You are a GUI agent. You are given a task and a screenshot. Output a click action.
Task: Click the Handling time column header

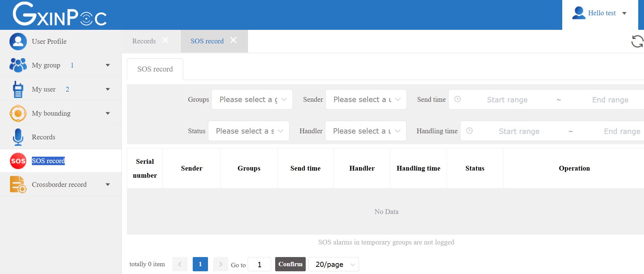click(418, 168)
